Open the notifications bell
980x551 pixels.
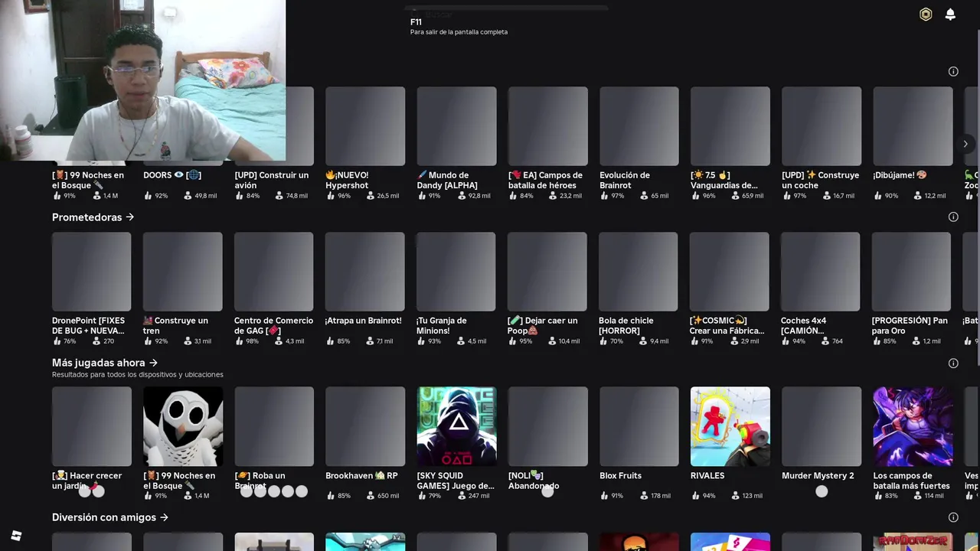pos(950,15)
